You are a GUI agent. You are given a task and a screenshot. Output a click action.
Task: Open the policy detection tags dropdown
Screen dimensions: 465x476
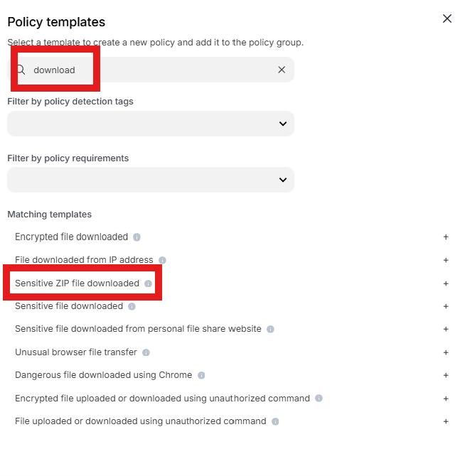coord(151,124)
